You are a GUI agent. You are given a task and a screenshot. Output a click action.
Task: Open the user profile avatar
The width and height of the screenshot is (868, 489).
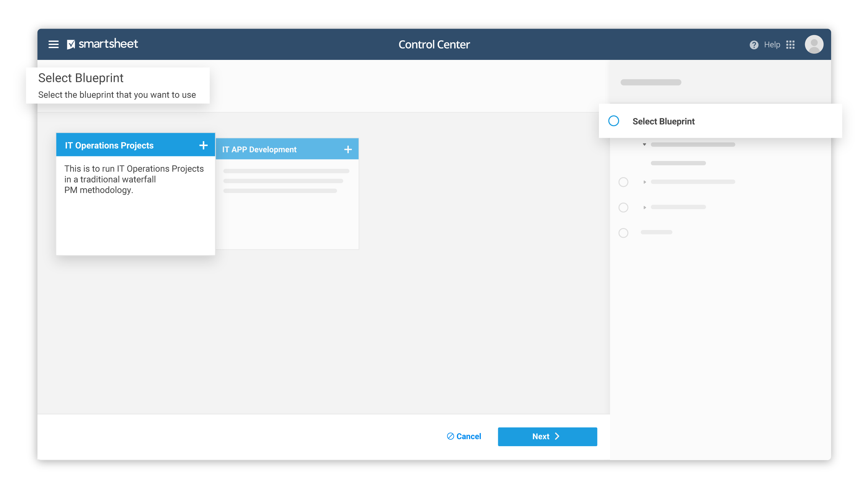click(814, 44)
